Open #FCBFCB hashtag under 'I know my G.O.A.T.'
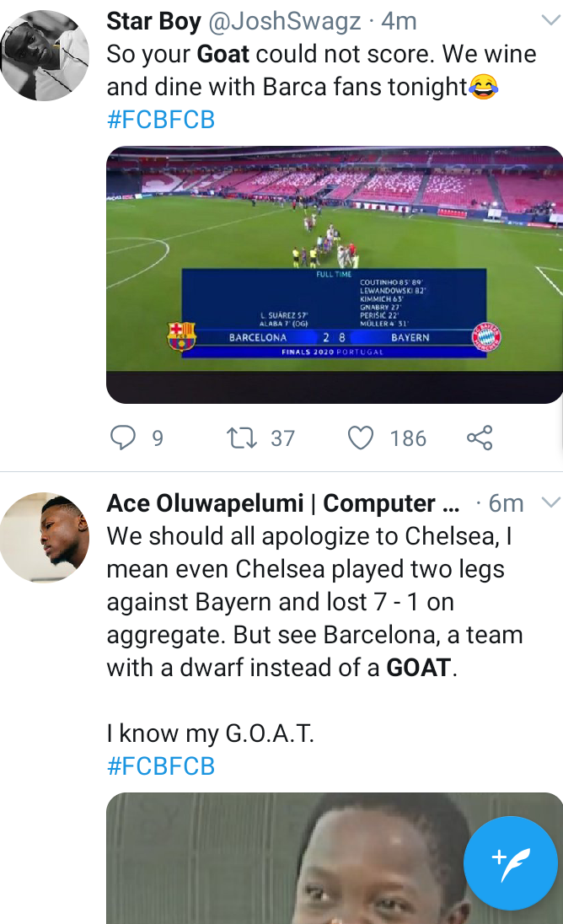563x924 pixels. tap(161, 766)
